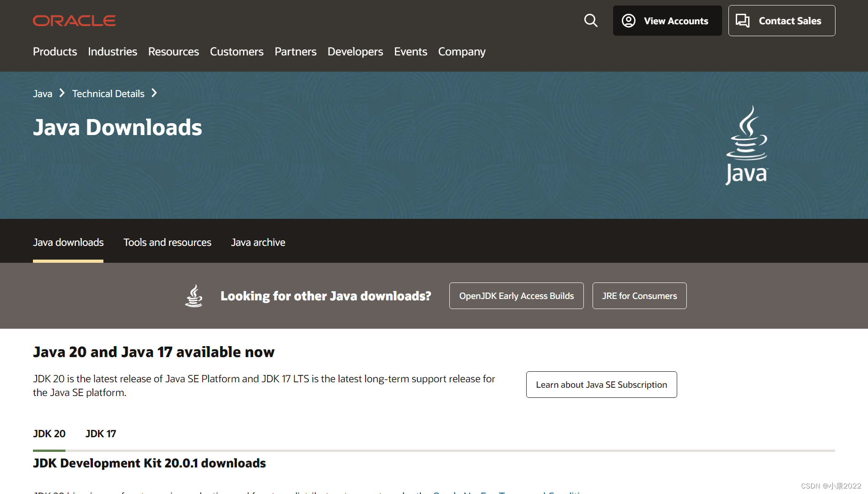Click the Contact Sales button
The height and width of the screenshot is (494, 868).
(782, 21)
